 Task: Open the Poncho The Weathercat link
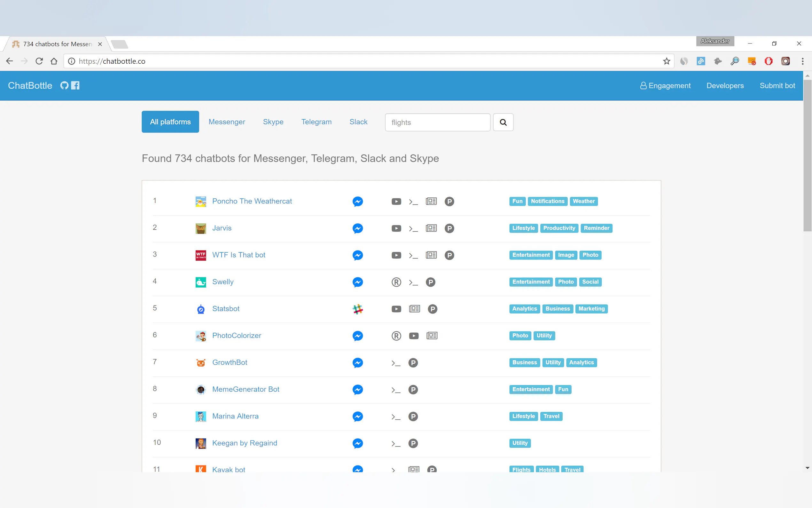tap(252, 201)
